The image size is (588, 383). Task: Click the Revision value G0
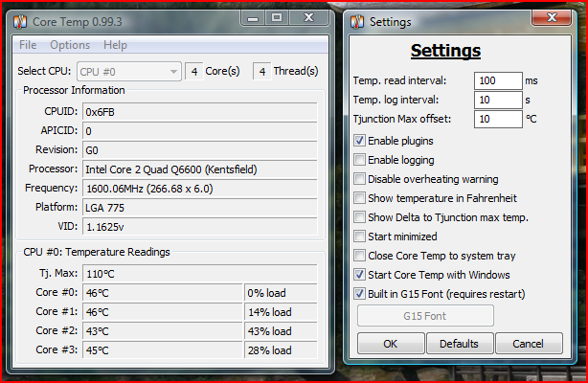[200, 150]
